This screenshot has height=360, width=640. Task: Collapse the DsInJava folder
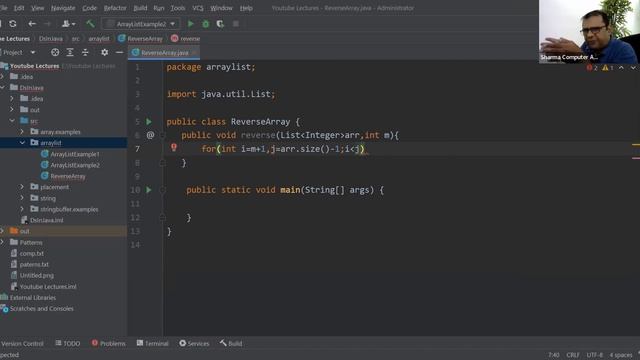pyautogui.click(x=3, y=87)
